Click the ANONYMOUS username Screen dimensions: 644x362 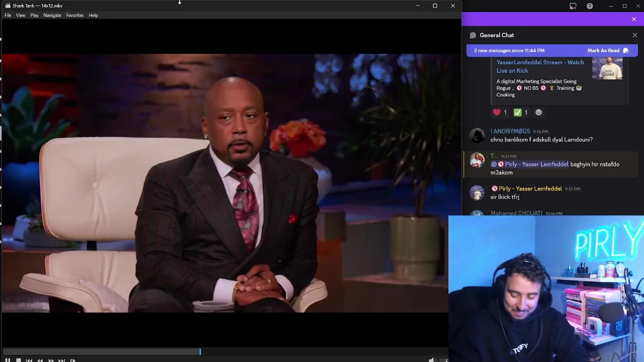(x=510, y=131)
